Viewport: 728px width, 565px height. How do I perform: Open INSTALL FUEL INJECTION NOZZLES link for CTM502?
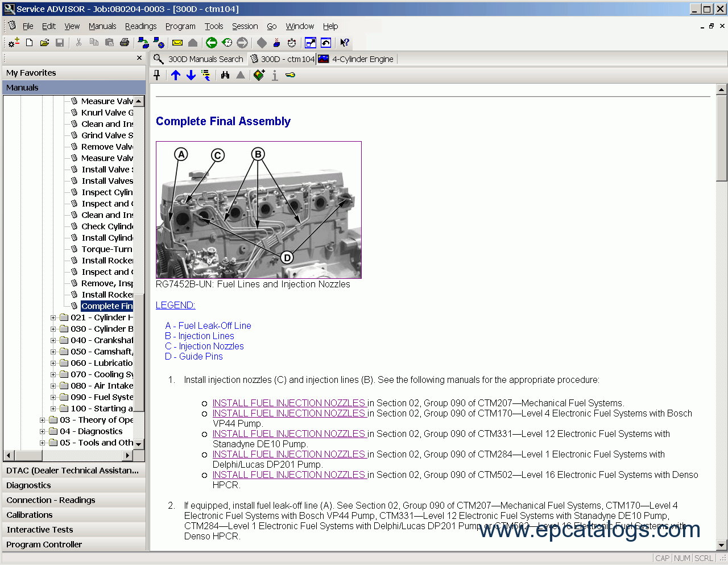point(289,475)
